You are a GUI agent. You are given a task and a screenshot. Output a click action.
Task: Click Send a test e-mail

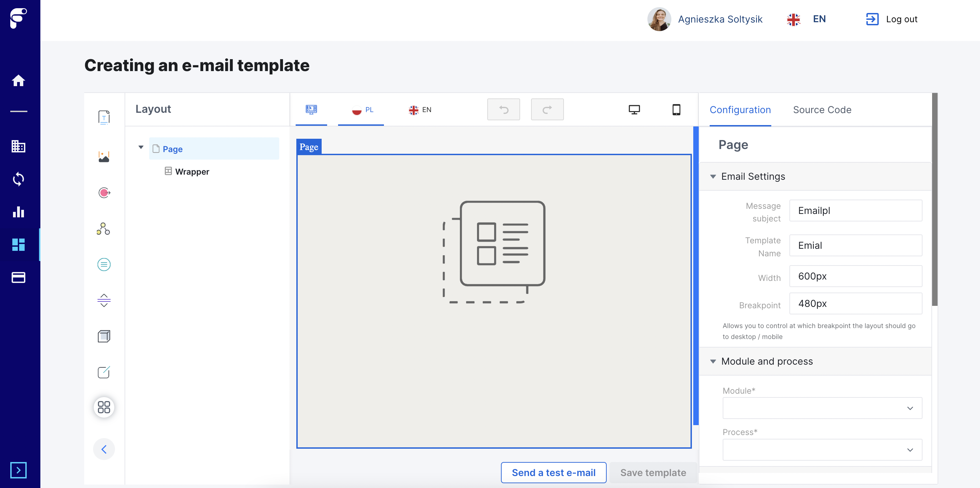click(x=553, y=472)
